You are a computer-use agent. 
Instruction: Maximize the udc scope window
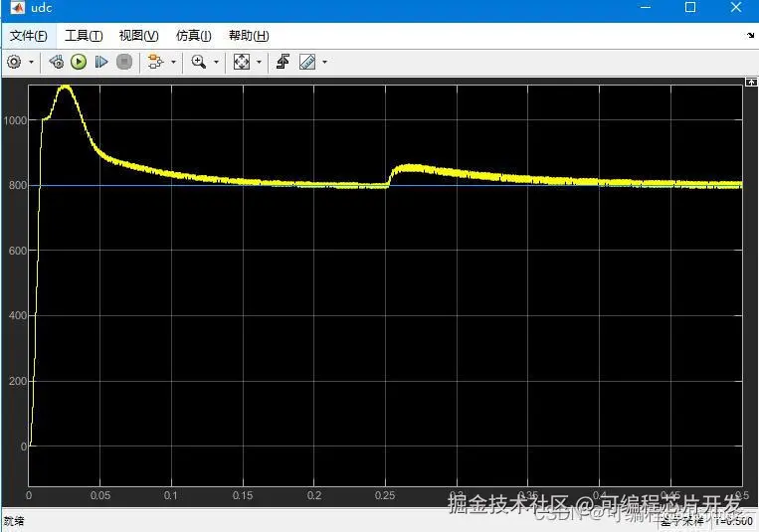coord(690,7)
